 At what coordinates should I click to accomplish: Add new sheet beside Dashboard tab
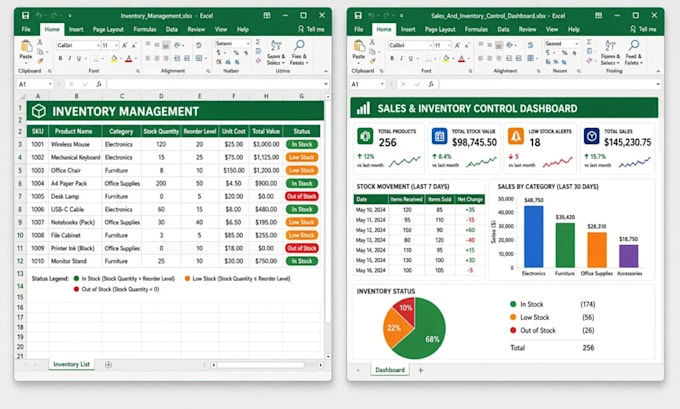point(420,370)
